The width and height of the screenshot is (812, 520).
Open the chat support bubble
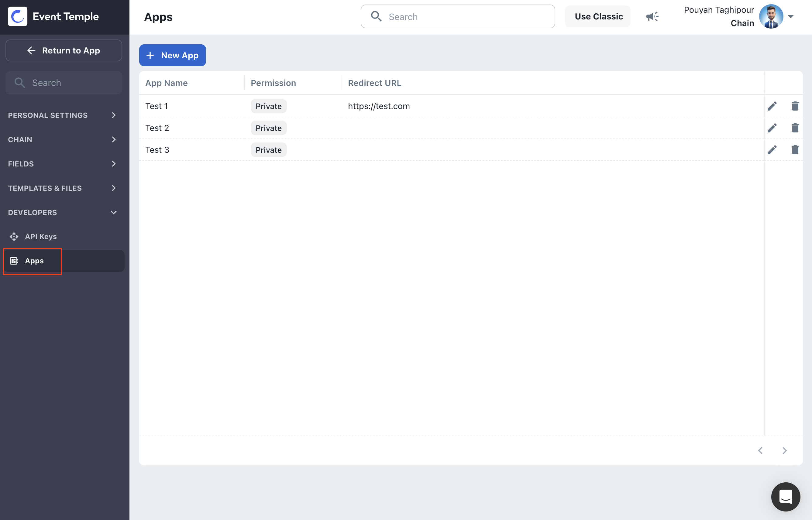pyautogui.click(x=785, y=497)
